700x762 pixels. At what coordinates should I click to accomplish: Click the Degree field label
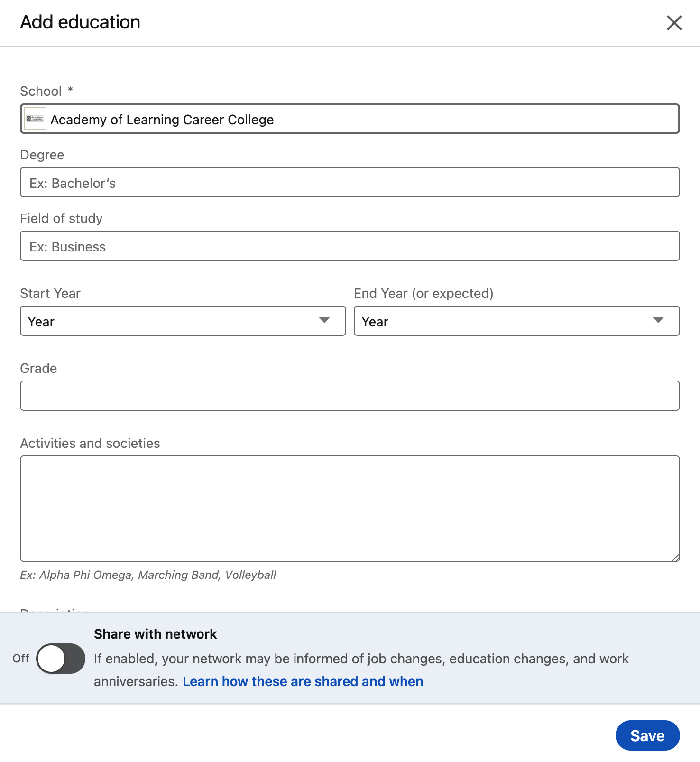pos(42,155)
